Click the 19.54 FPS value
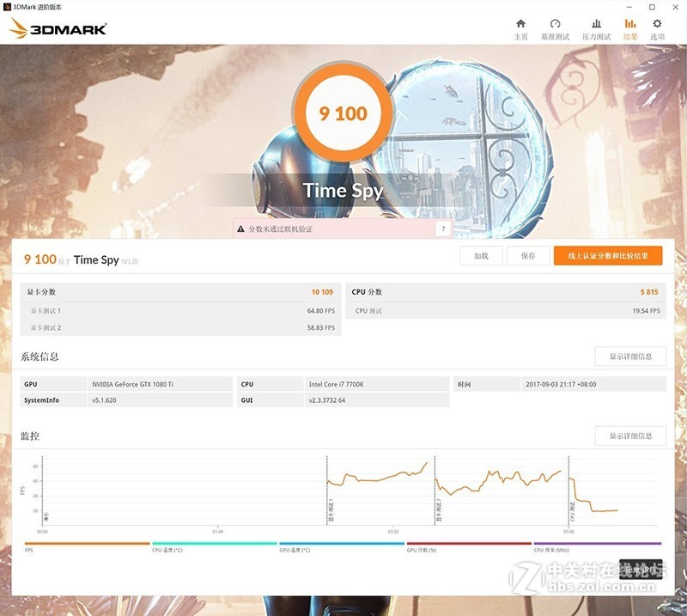Image resolution: width=687 pixels, height=616 pixels. tap(646, 311)
